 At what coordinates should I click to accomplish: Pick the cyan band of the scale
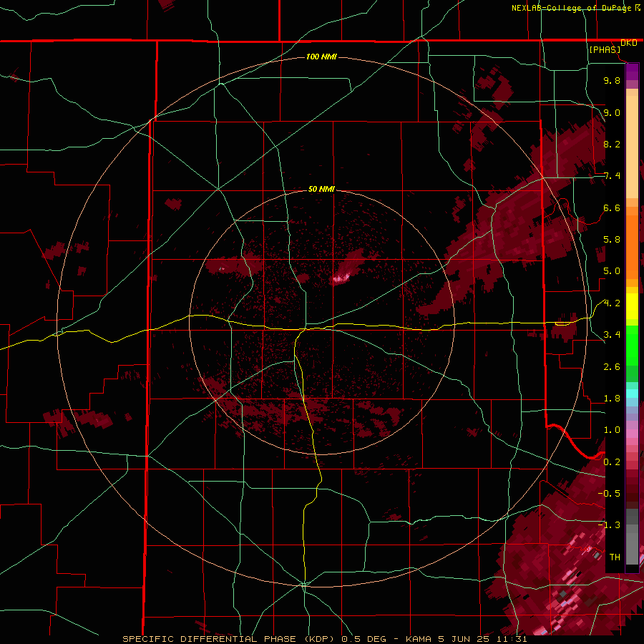click(632, 394)
